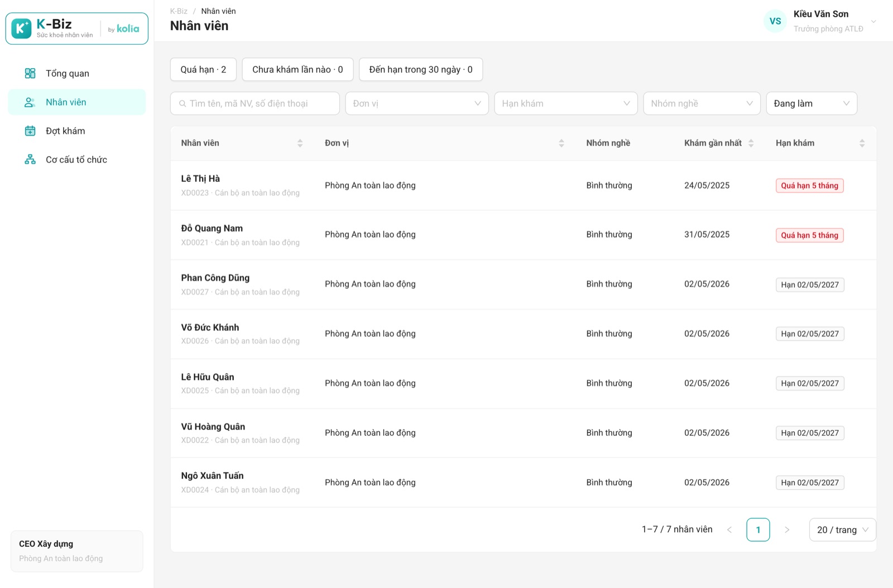893x588 pixels.
Task: Open the 20 / trang page size dropdown
Action: click(842, 530)
